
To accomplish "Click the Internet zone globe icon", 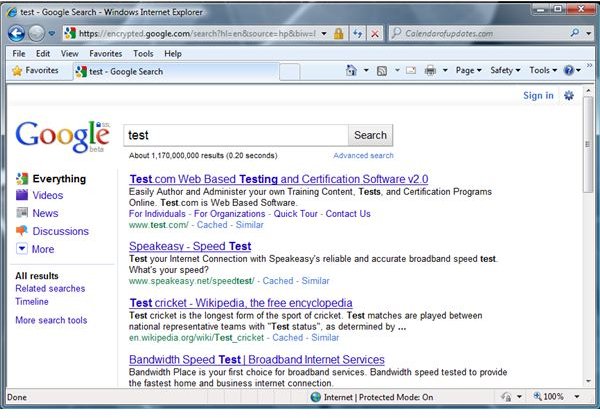I will 315,397.
